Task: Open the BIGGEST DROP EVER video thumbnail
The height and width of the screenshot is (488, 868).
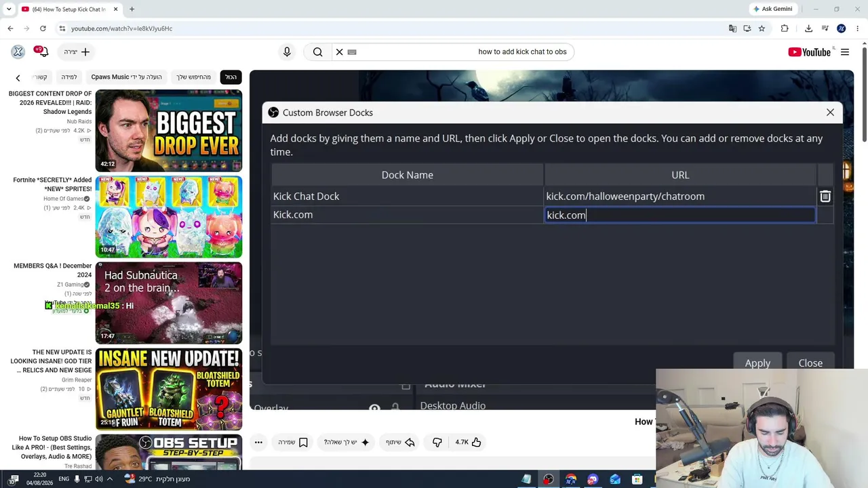Action: pyautogui.click(x=169, y=131)
